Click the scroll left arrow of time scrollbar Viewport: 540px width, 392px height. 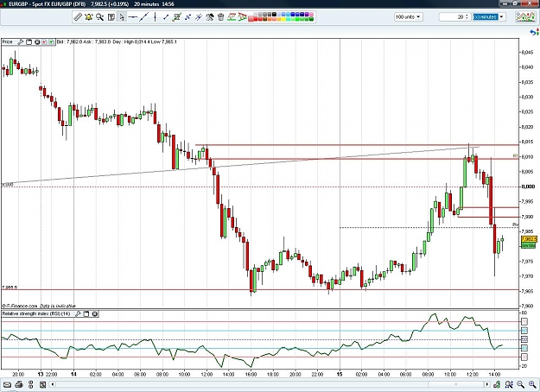pyautogui.click(x=53, y=384)
